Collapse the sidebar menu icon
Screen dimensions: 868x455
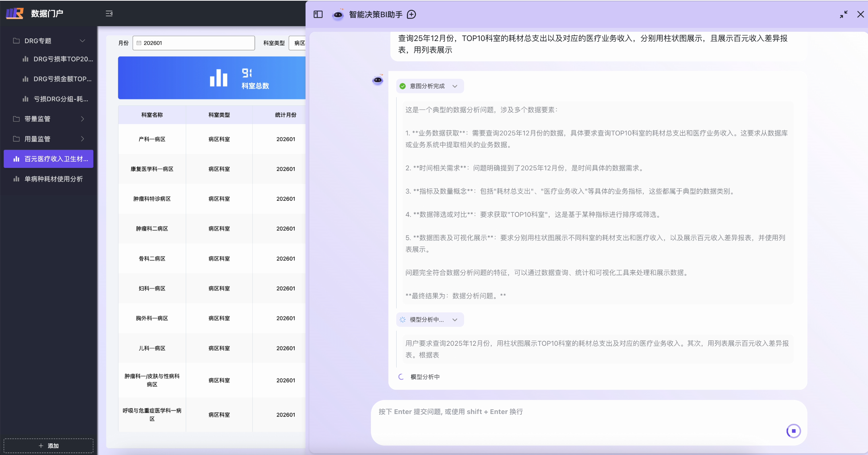point(109,14)
